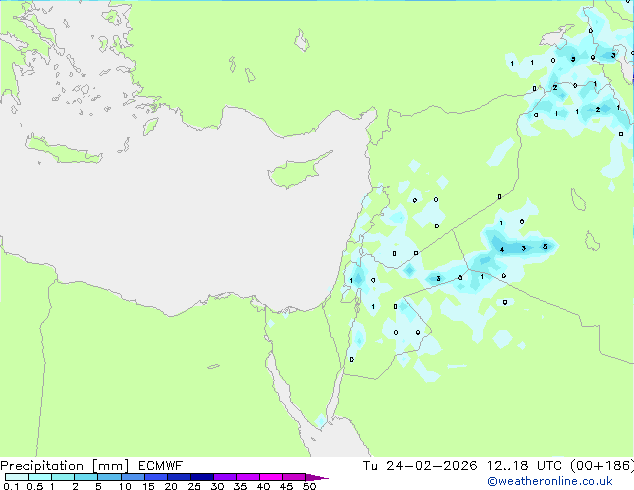Click the legend label "25"
The width and height of the screenshot is (634, 490).
coord(194,486)
